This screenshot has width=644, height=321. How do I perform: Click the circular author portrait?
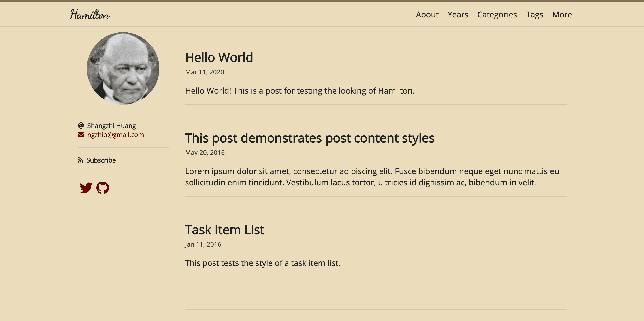(123, 68)
